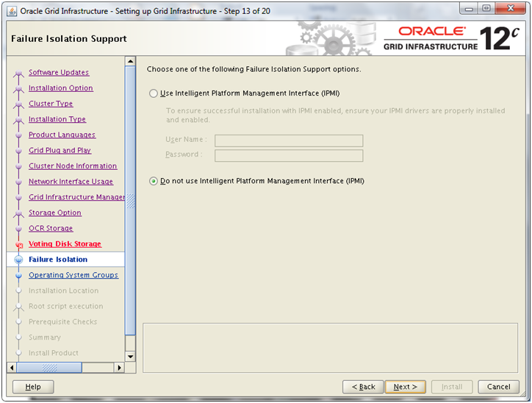Click the Cluster Type step marker icon

pyautogui.click(x=18, y=104)
